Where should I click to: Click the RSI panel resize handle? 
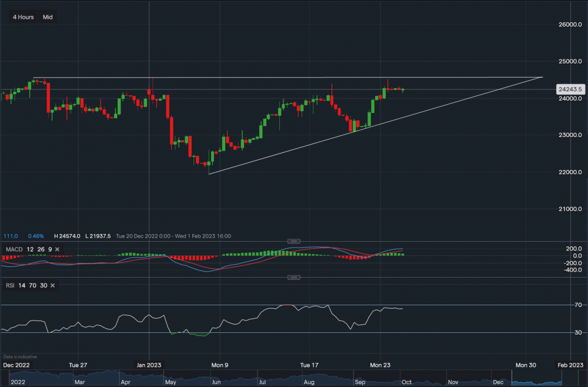tap(293, 276)
